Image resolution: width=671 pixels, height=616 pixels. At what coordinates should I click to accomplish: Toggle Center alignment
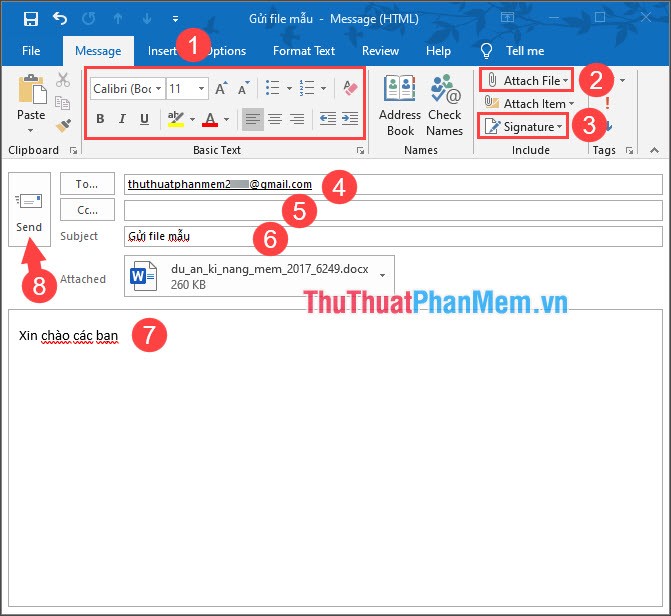(x=275, y=119)
